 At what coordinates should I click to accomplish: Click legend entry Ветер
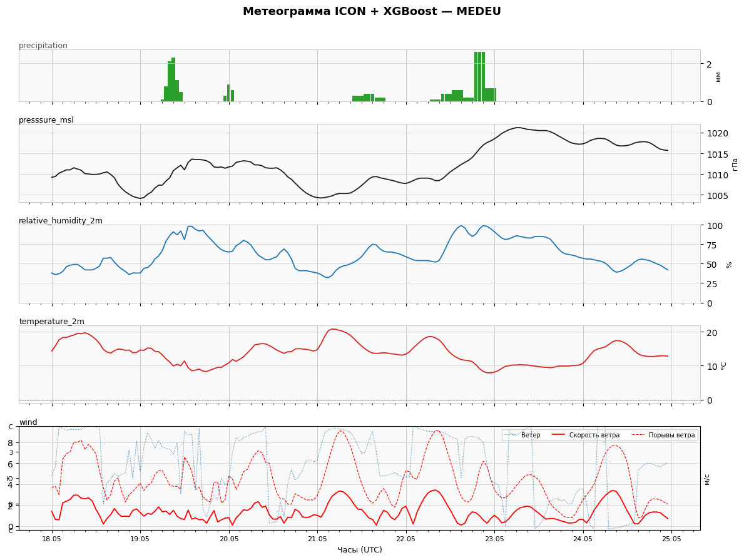pos(531,435)
